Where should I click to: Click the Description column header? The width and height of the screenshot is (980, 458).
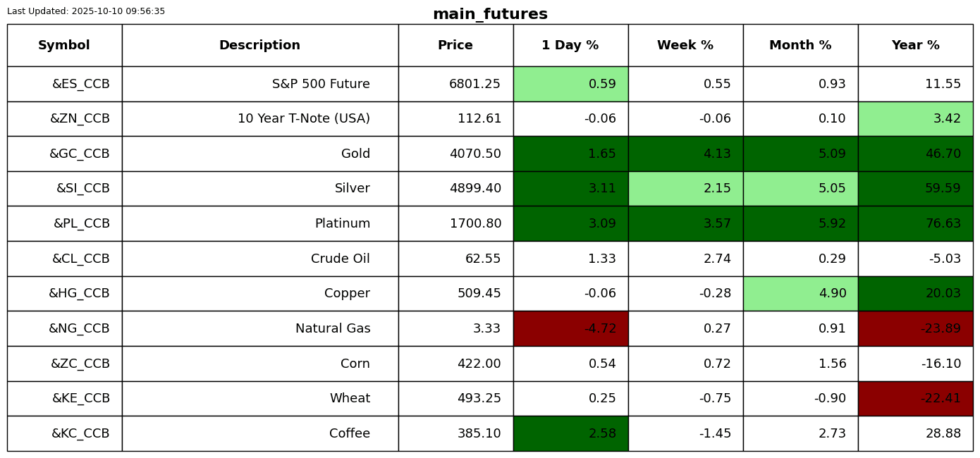tap(259, 46)
